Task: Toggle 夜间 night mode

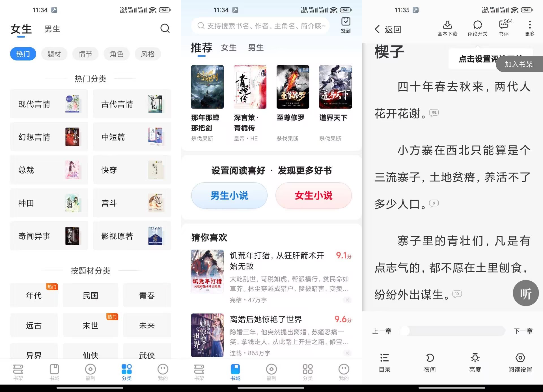Action: 430,363
